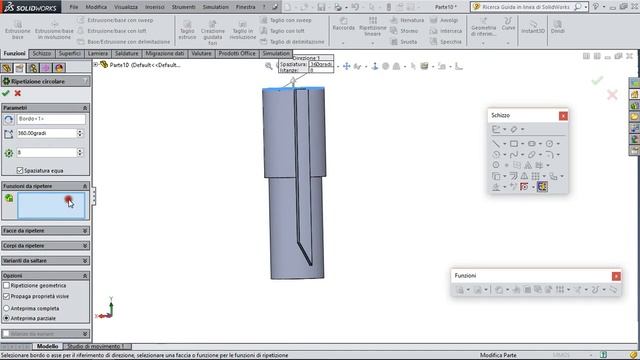Close the Schizzo floating toolbar
This screenshot has width=640, height=360.
point(563,116)
